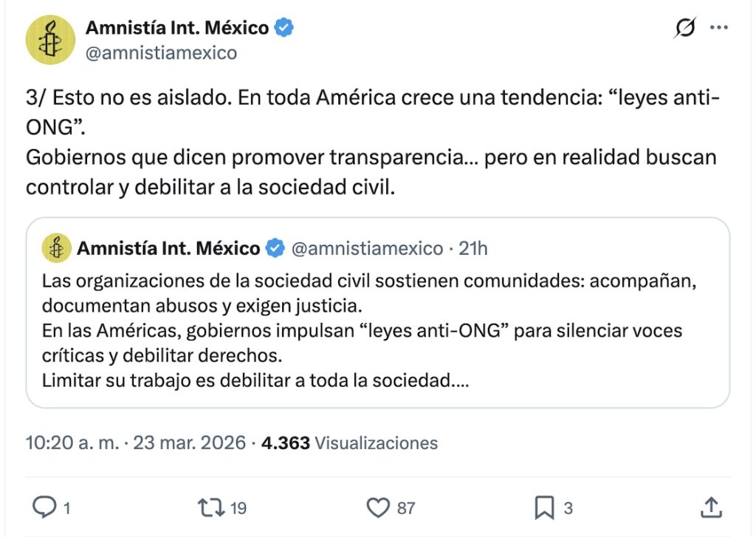Image resolution: width=756 pixels, height=537 pixels.
Task: Toggle the bookmark for this tweet
Action: (x=546, y=507)
